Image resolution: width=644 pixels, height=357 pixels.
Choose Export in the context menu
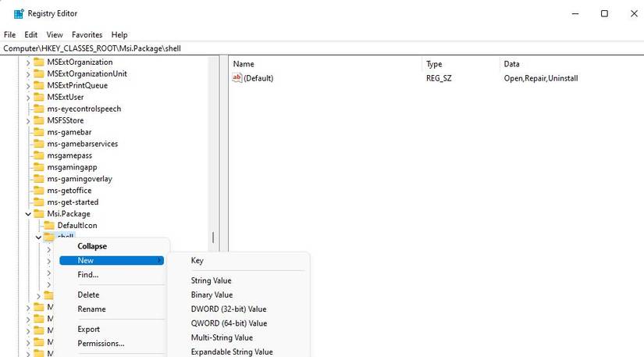click(89, 329)
